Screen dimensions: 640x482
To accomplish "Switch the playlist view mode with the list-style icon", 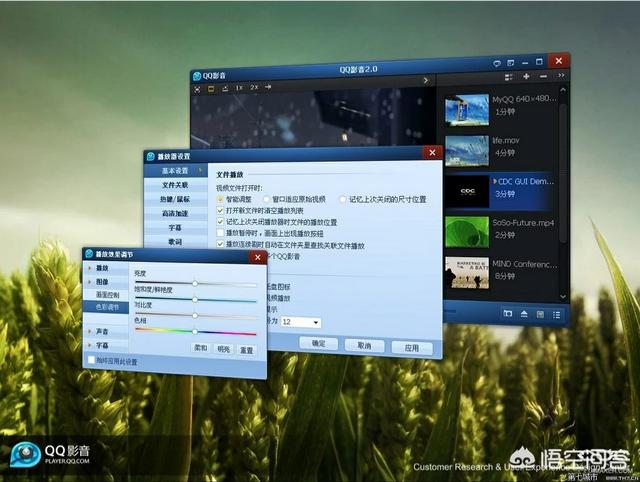I will click(x=509, y=77).
